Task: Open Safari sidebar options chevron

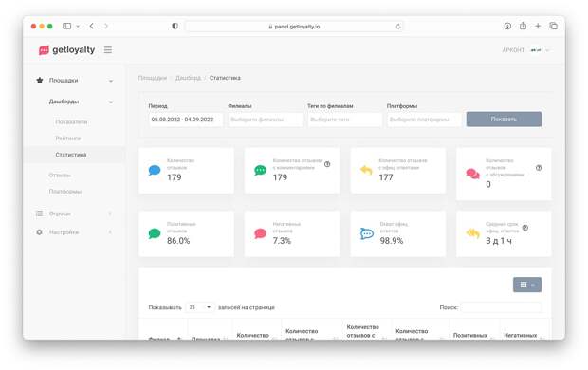Action: (78, 27)
